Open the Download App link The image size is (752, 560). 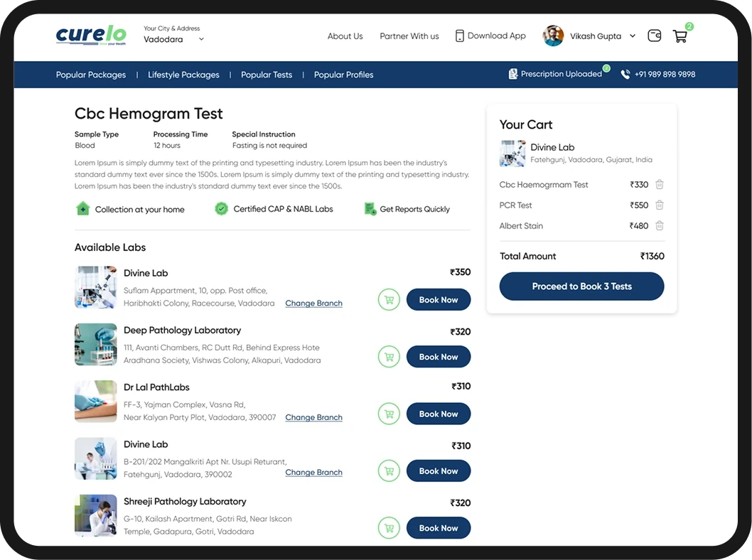click(x=490, y=36)
